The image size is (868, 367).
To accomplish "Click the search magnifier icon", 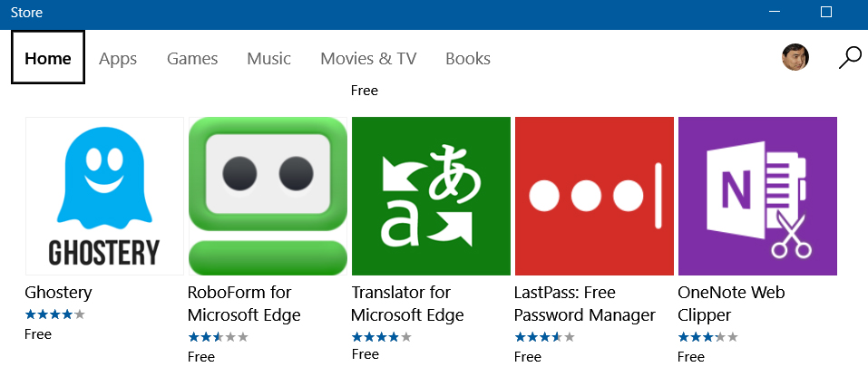I will (850, 58).
